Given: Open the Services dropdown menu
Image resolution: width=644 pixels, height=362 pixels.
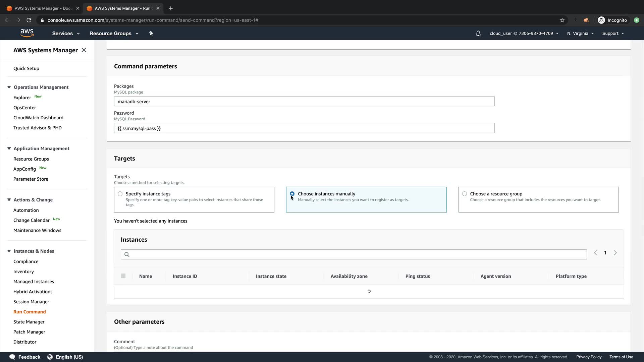Looking at the screenshot, I should coord(66,34).
